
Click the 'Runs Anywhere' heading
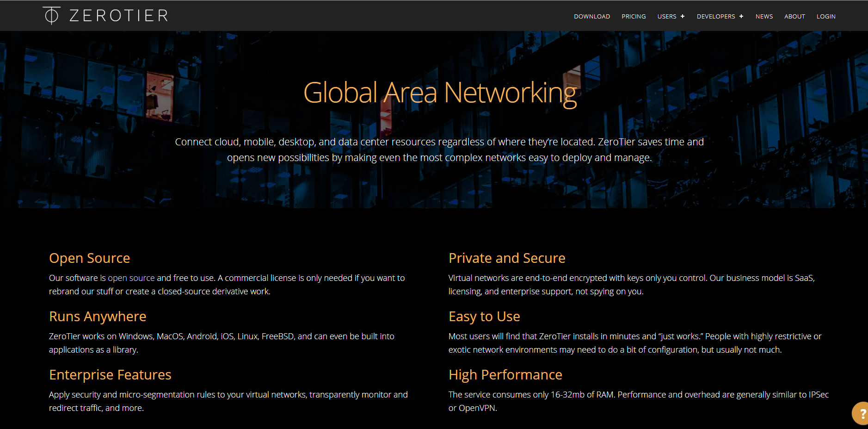pyautogui.click(x=98, y=316)
